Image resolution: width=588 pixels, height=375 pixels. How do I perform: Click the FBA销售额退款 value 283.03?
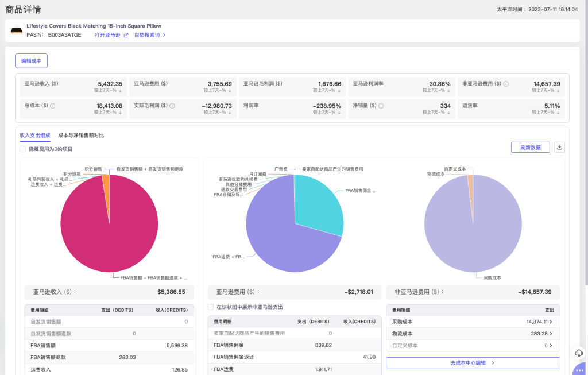(127, 357)
